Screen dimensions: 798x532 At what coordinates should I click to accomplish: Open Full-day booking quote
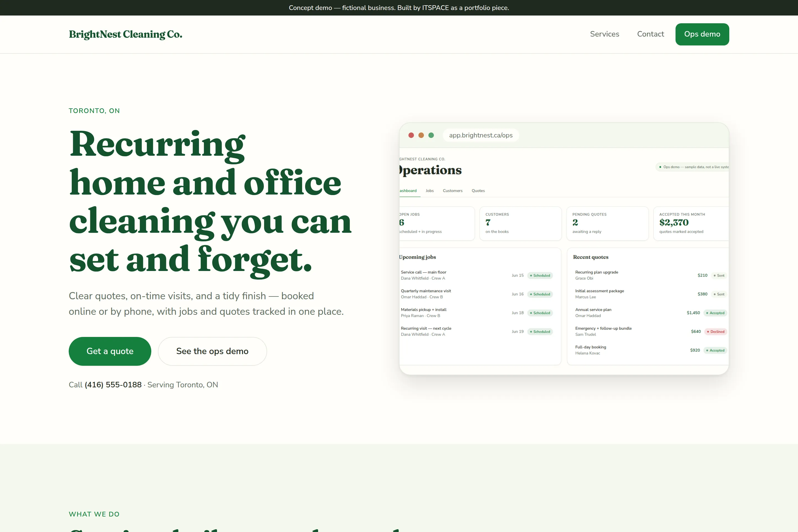click(651, 350)
